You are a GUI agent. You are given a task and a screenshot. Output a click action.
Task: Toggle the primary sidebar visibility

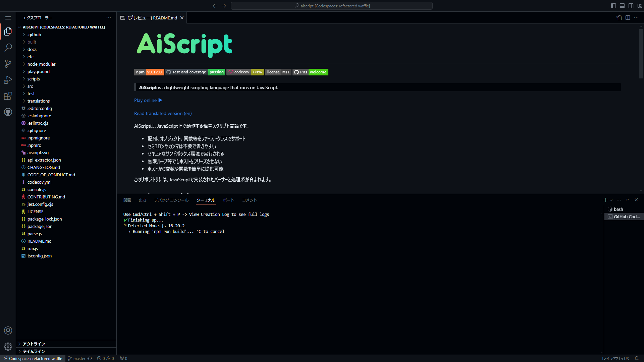coord(613,6)
